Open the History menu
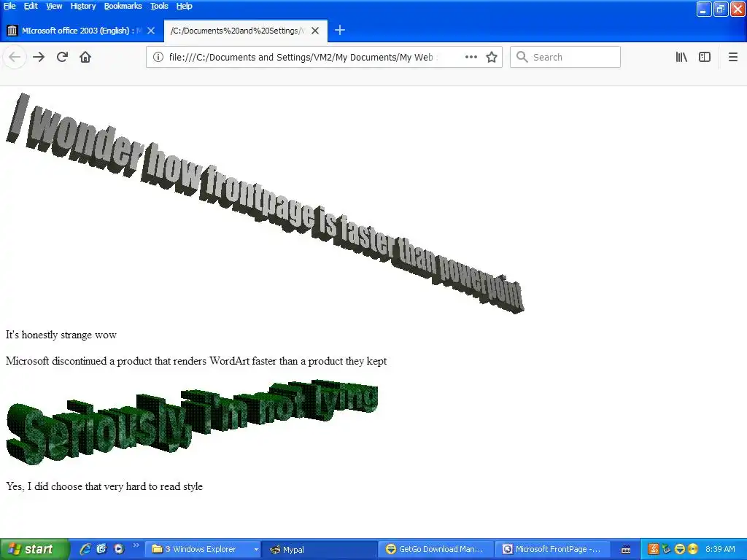Image resolution: width=747 pixels, height=560 pixels. (x=83, y=6)
